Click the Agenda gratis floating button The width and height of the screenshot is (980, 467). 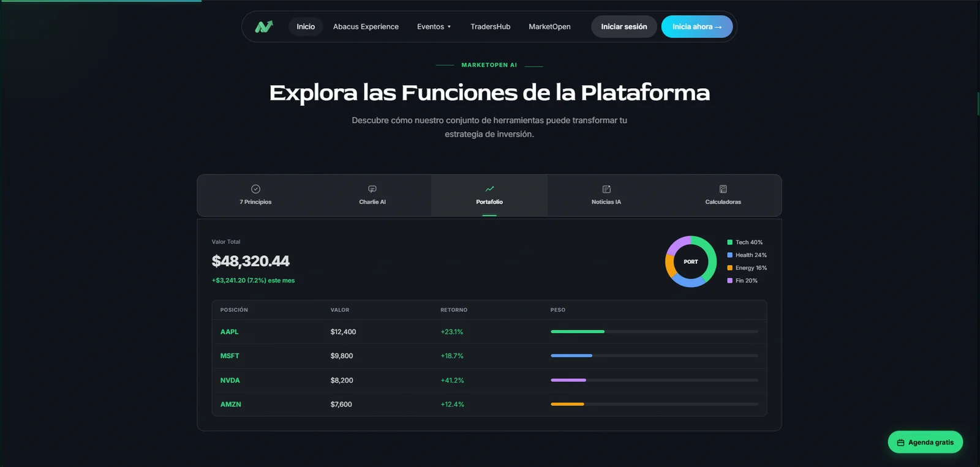tap(925, 442)
